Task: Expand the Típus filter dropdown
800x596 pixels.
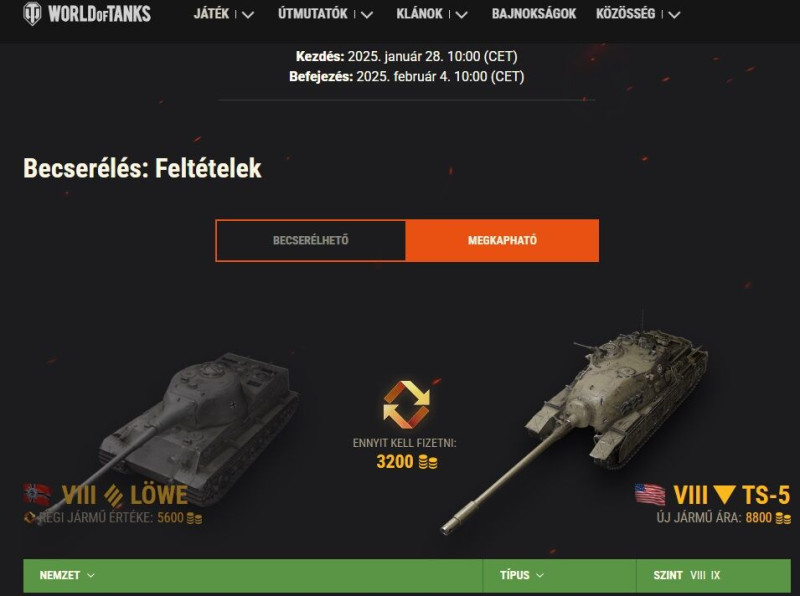Action: point(522,575)
